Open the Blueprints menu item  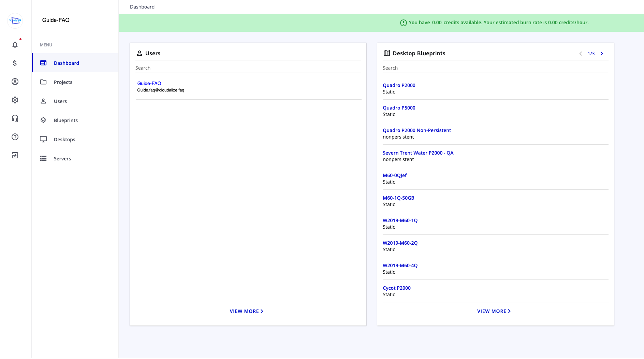click(75, 120)
